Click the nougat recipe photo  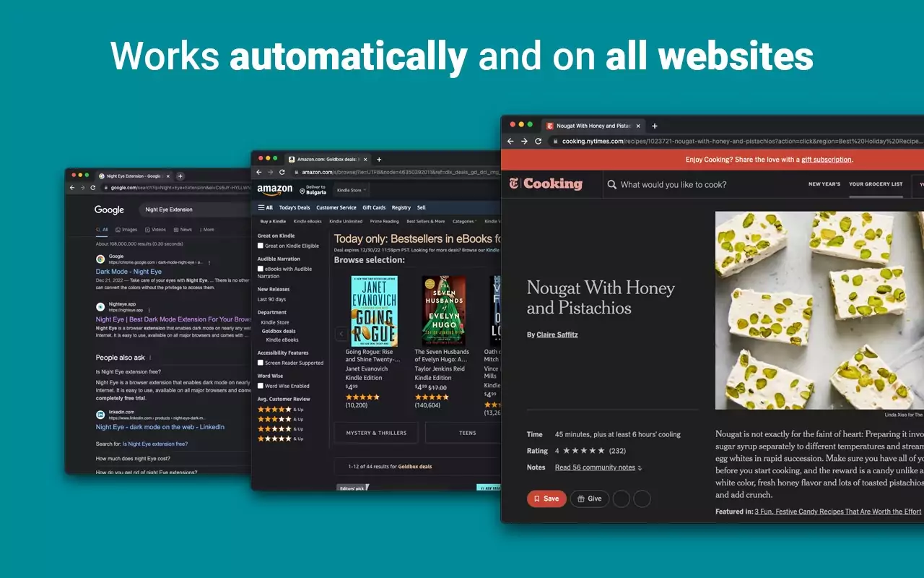pos(819,310)
